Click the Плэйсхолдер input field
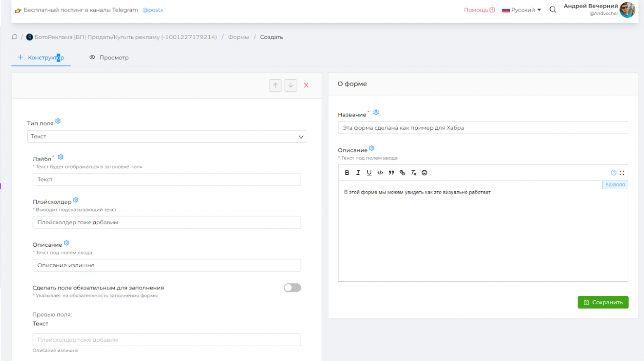This screenshot has width=644, height=361. pyautogui.click(x=166, y=222)
